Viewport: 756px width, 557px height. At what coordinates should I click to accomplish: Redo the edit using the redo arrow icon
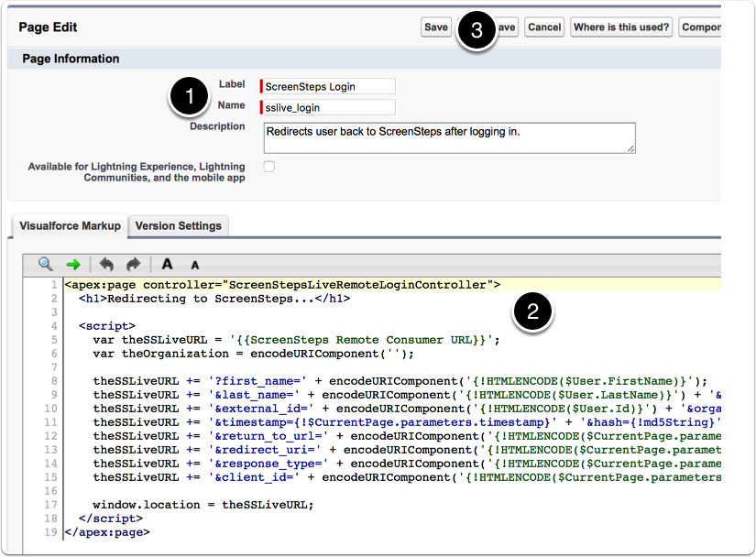[x=133, y=264]
